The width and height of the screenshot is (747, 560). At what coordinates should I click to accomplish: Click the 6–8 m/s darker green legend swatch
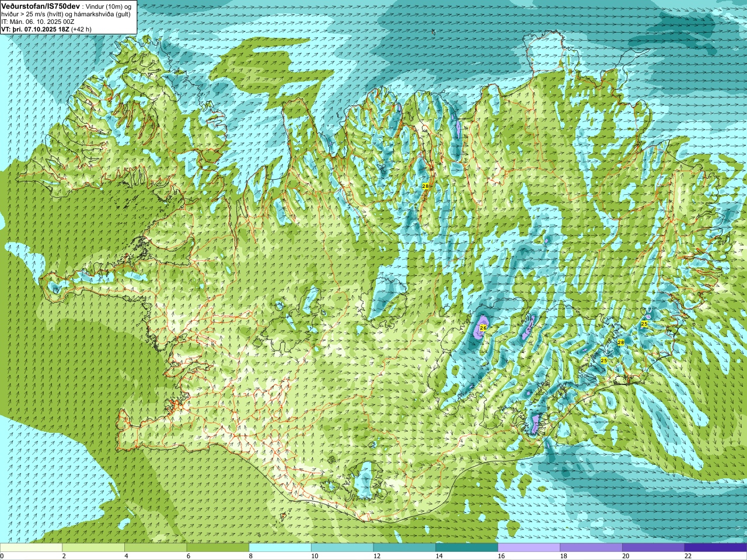pos(218,548)
